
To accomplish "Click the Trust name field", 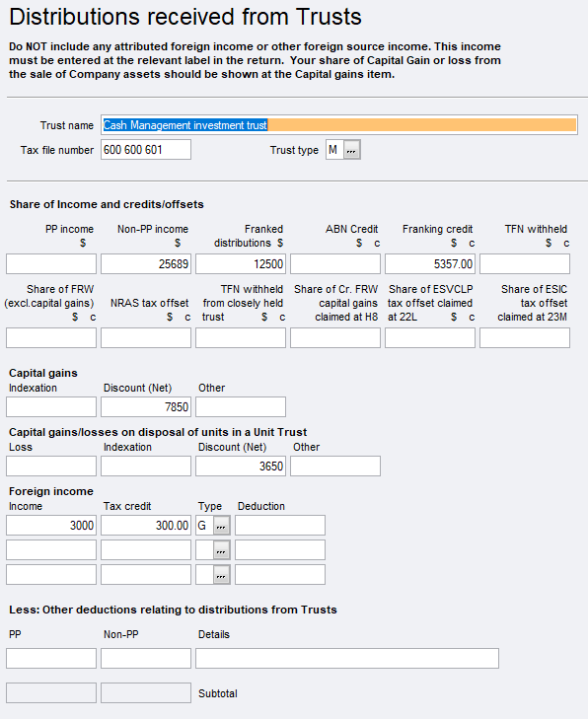I will pyautogui.click(x=339, y=124).
